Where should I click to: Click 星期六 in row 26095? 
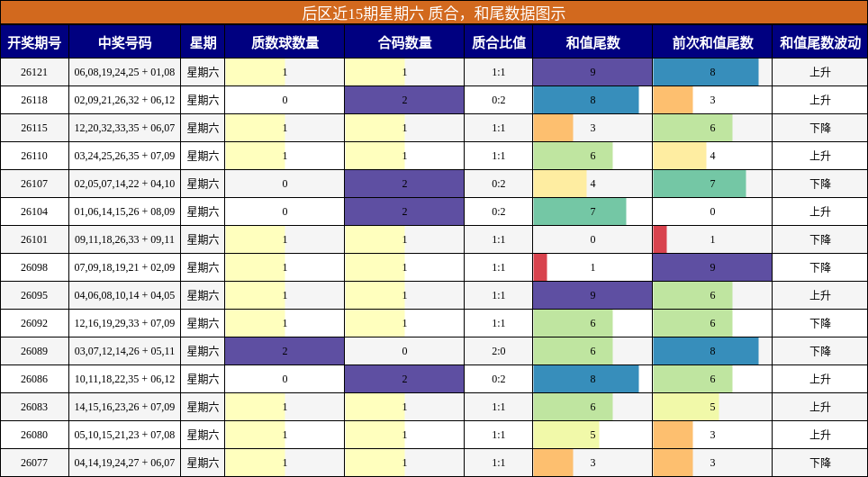pyautogui.click(x=203, y=295)
